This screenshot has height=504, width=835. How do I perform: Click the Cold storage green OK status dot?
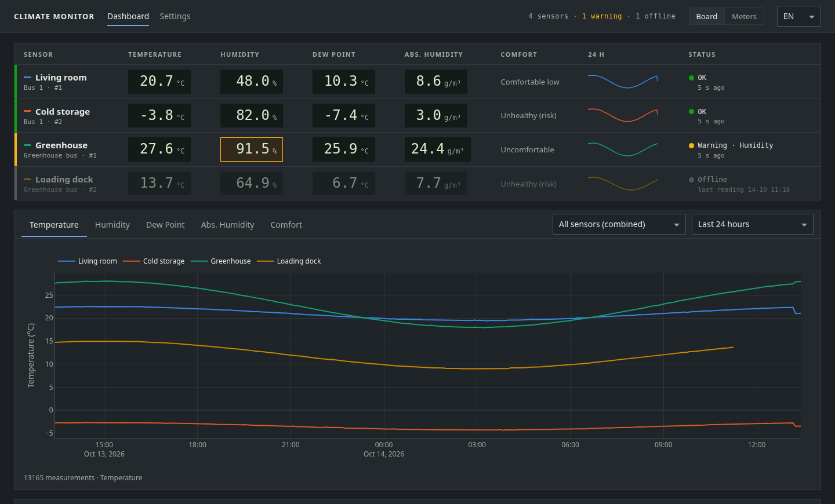(691, 112)
